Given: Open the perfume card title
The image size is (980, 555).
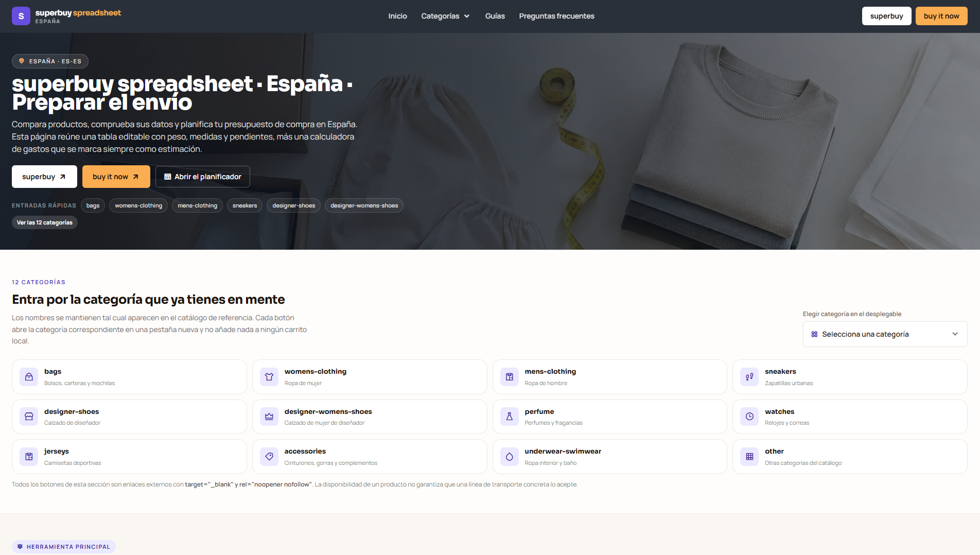Looking at the screenshot, I should [x=539, y=411].
